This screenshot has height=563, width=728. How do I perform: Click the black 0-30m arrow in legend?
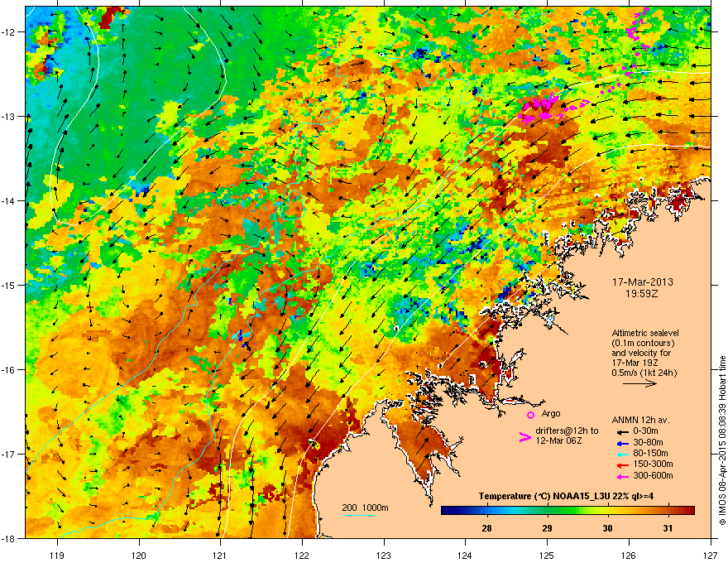pyautogui.click(x=622, y=431)
